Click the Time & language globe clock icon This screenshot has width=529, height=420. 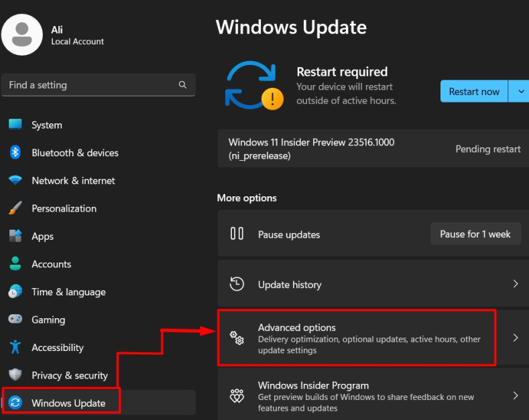(x=15, y=291)
